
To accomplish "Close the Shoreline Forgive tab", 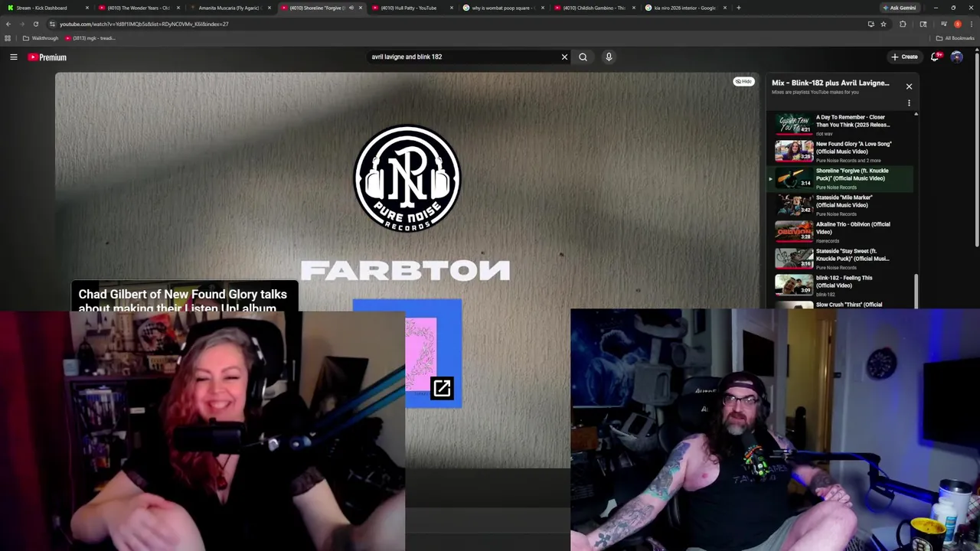I will 360,8.
